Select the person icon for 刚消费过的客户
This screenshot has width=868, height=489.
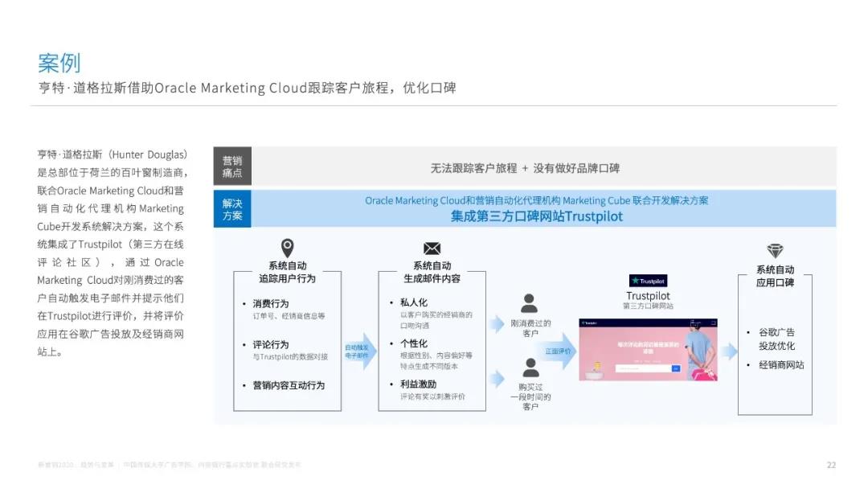click(x=529, y=303)
